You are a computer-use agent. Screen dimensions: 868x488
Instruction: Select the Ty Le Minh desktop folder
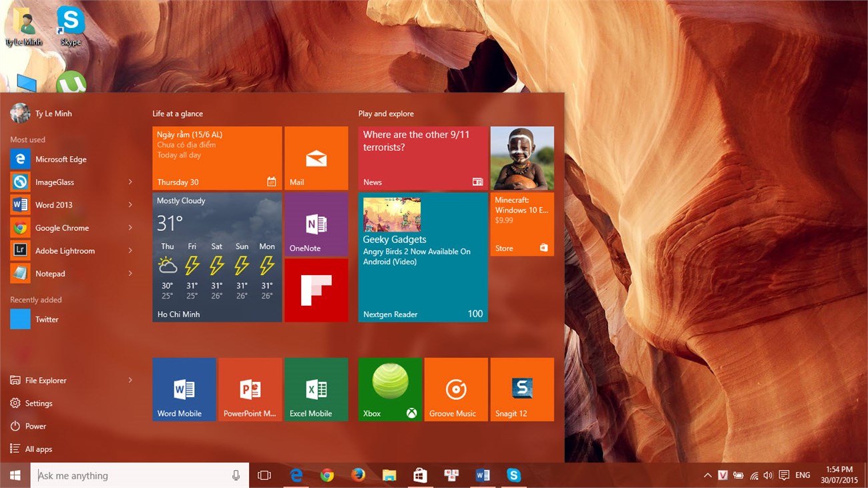(x=24, y=27)
